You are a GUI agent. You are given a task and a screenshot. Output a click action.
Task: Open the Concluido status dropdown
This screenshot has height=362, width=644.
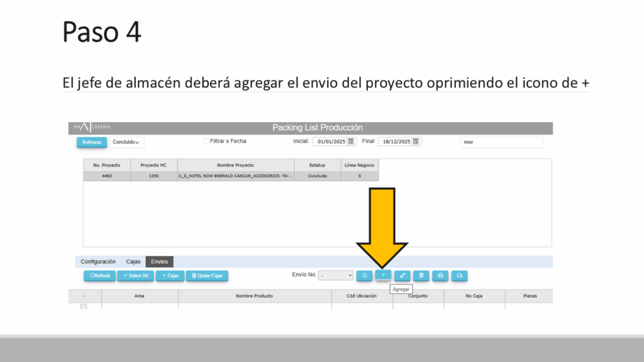pos(127,142)
